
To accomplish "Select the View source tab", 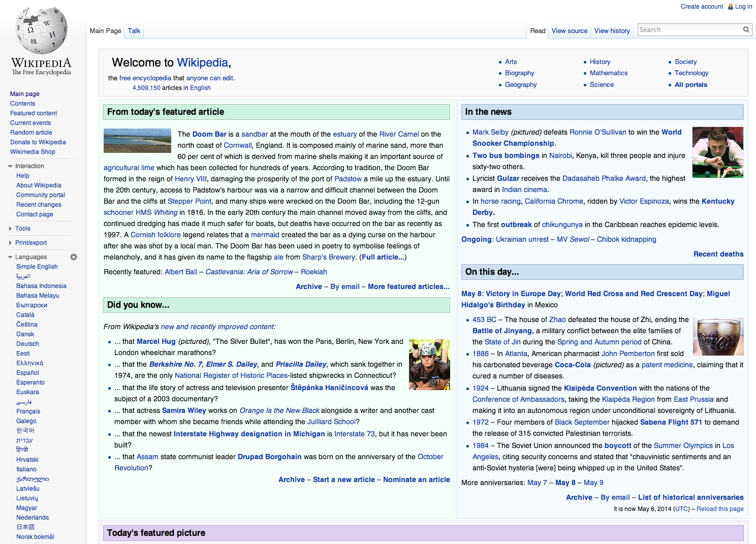I will [569, 30].
